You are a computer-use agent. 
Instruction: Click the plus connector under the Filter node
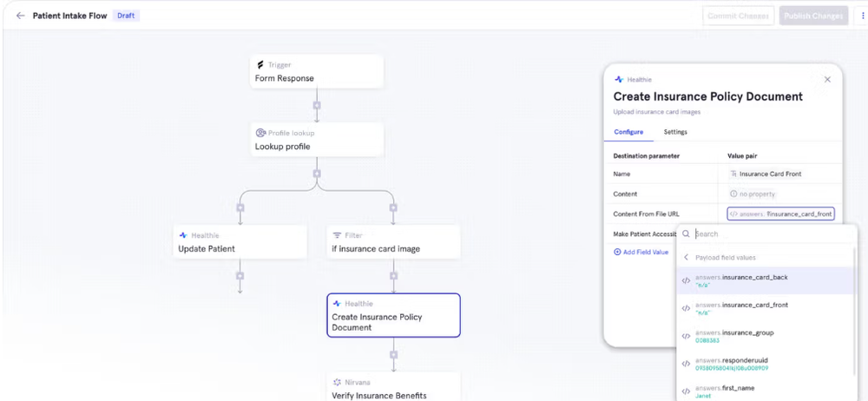[x=393, y=276]
